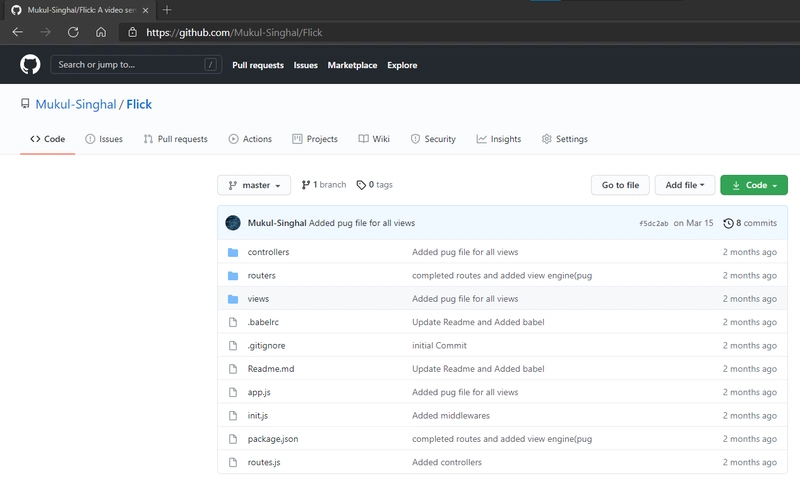
Task: Click the GitHub Octocat logo
Action: 30,65
